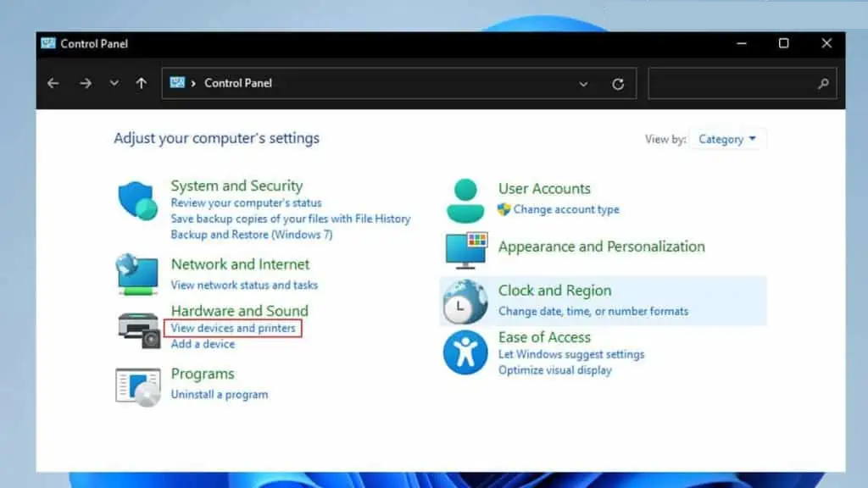
Task: Click the search magnifier icon
Action: 823,84
